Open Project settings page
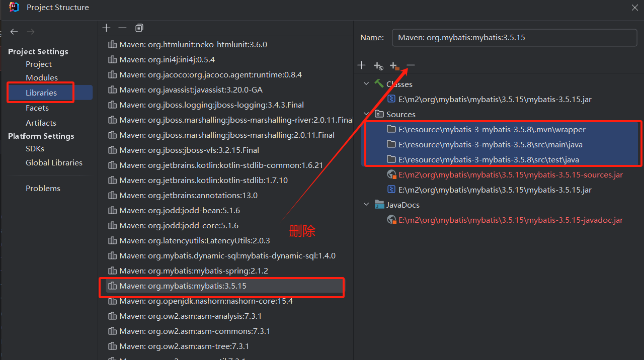 39,64
